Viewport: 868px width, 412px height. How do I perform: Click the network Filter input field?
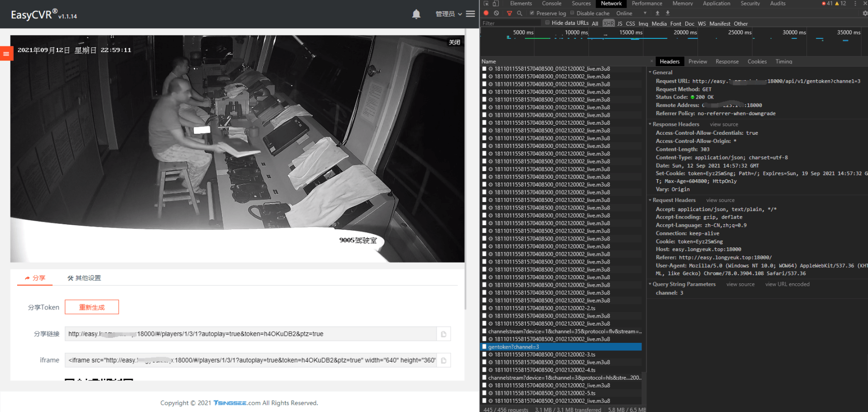[x=510, y=23]
